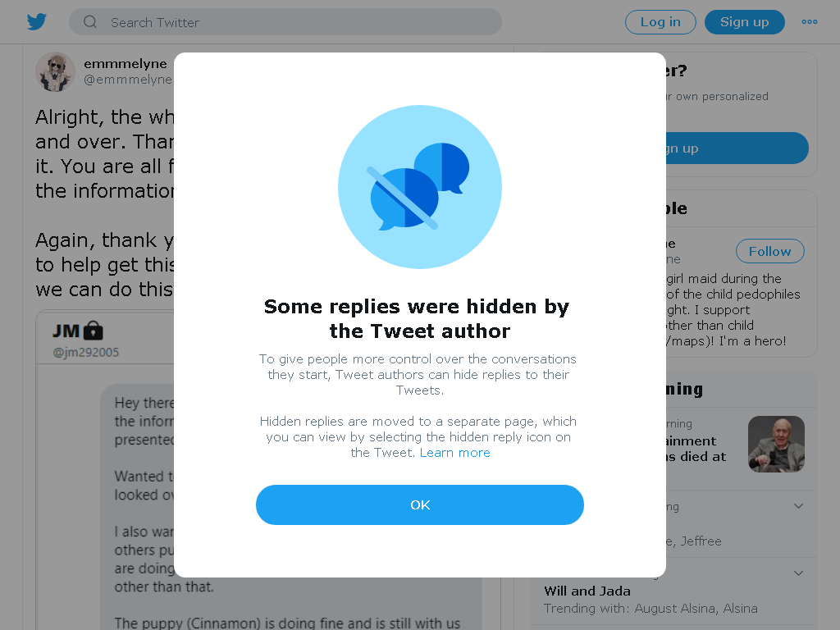Click the hidden replies speech bubble illustration
This screenshot has height=630, width=840.
419,187
